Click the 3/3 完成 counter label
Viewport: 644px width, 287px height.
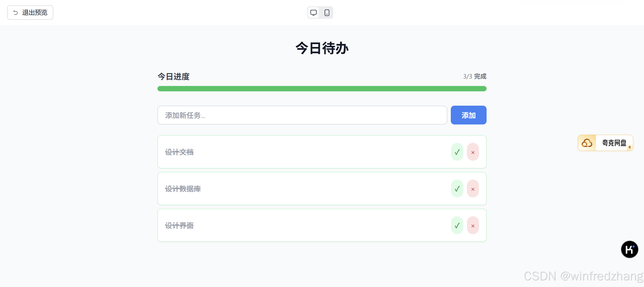pos(475,76)
